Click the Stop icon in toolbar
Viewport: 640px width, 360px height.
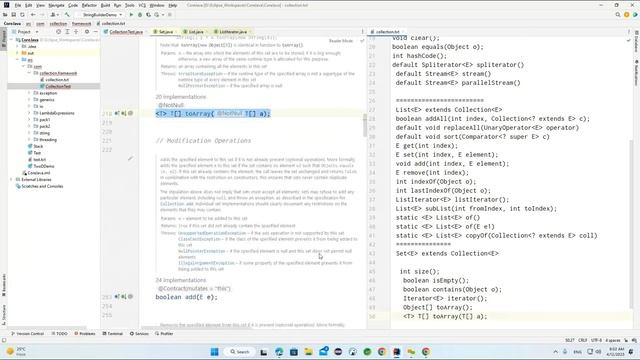tap(170, 15)
